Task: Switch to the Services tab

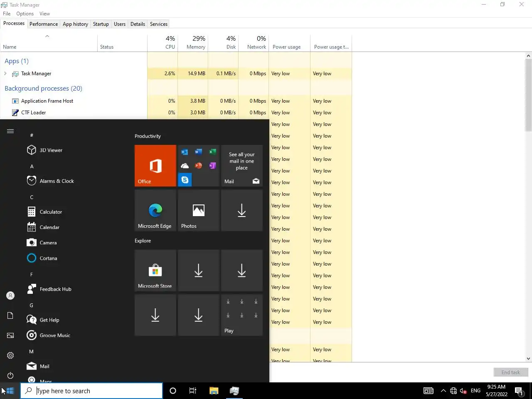Action: tap(159, 24)
